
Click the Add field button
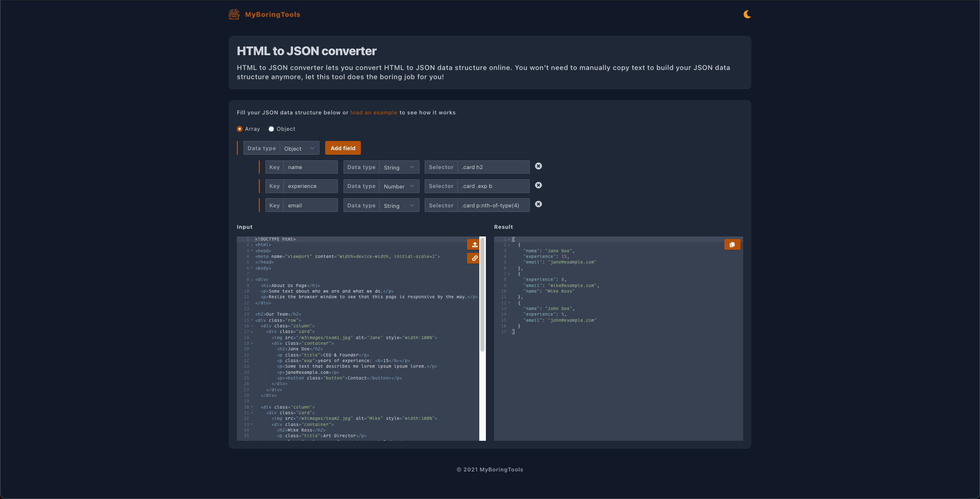coord(342,148)
